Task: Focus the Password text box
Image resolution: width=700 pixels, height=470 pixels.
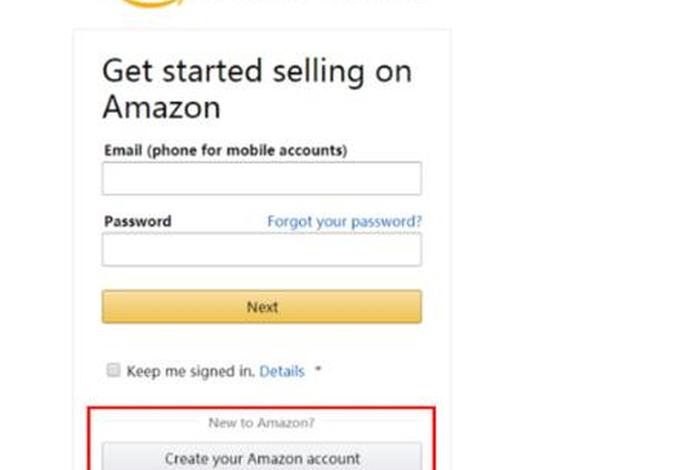Action: point(261,250)
